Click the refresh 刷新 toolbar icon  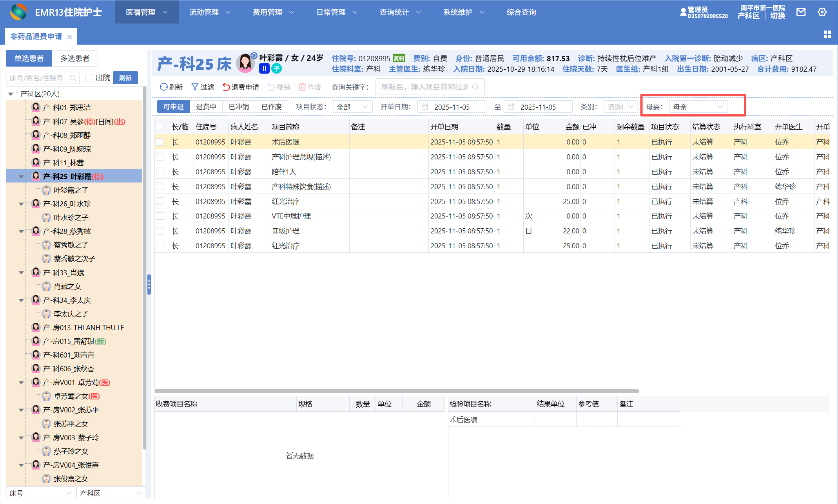pyautogui.click(x=164, y=87)
